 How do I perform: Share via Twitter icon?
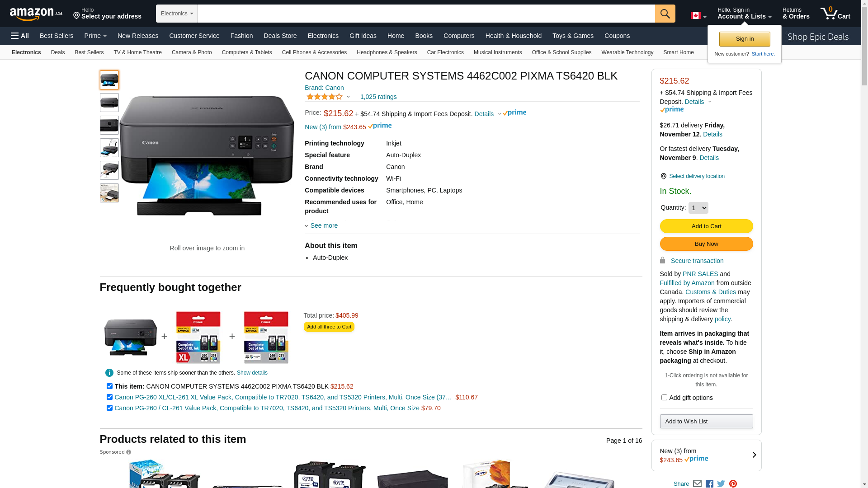[x=721, y=484]
